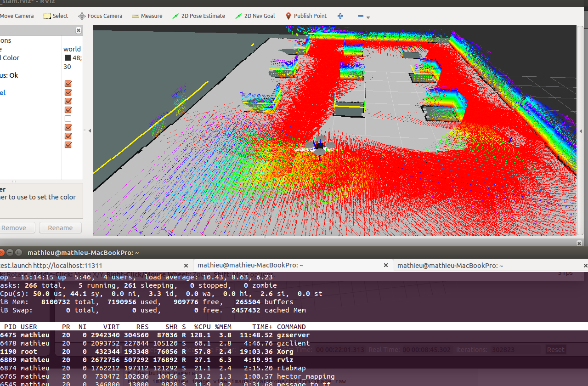Viewport: 588px width, 386px height.
Task: Collapse the left Displays panel with arrow handle
Action: [x=90, y=131]
